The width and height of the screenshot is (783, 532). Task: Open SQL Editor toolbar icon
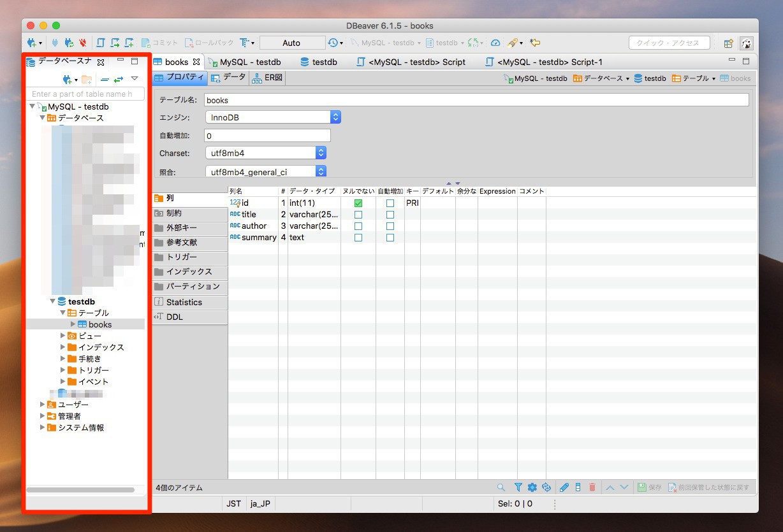[x=100, y=43]
